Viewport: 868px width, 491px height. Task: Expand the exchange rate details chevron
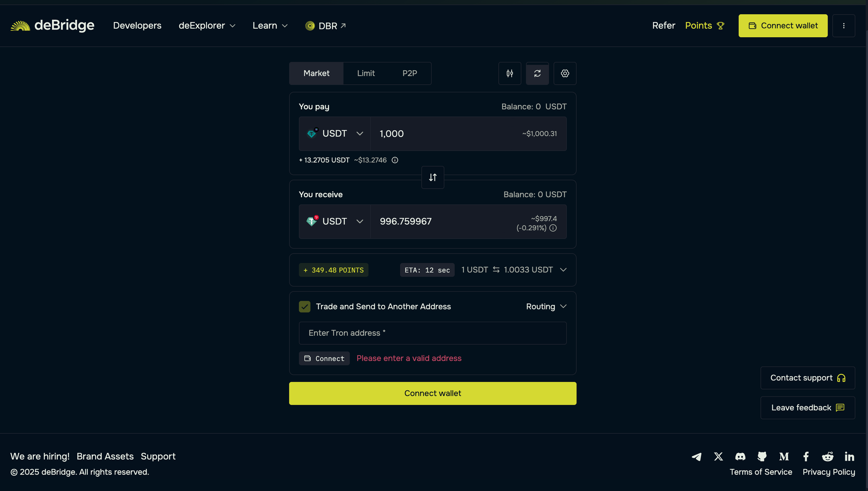563,270
